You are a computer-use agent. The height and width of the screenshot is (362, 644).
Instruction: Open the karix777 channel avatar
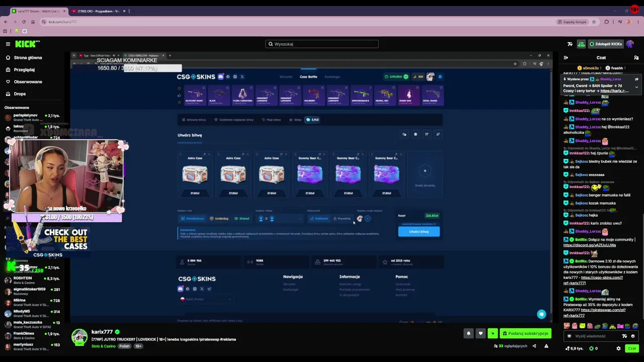79,337
